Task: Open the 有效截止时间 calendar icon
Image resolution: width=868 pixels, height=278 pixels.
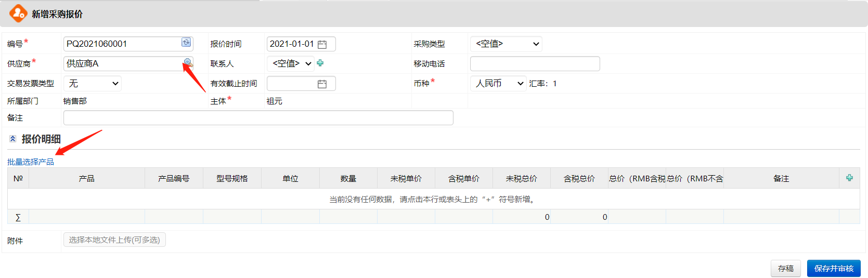Action: (x=322, y=84)
